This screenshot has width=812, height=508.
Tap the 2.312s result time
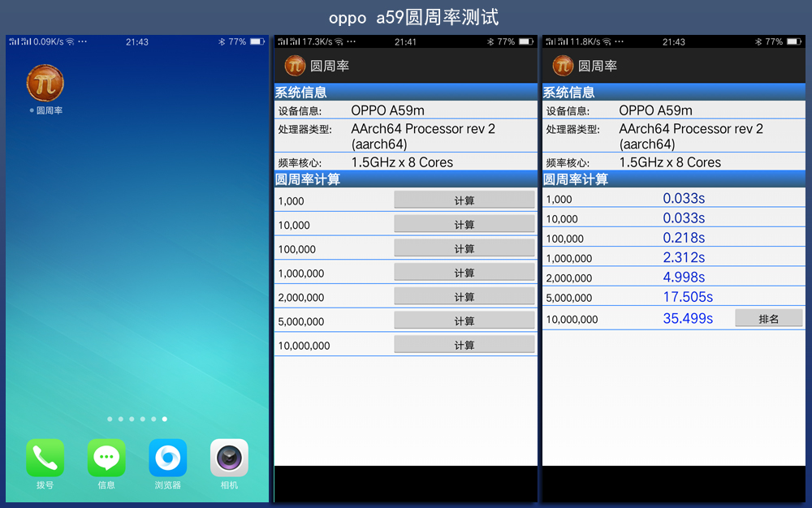[685, 258]
